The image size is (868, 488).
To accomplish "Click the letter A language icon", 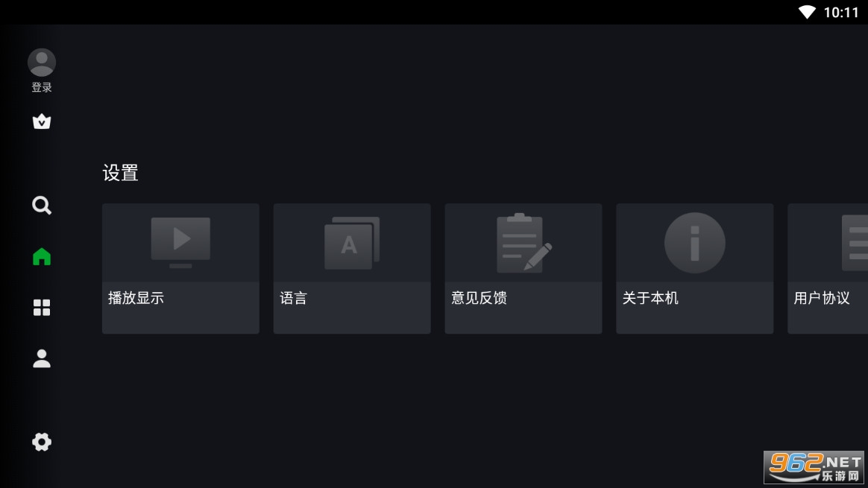I will (x=352, y=243).
